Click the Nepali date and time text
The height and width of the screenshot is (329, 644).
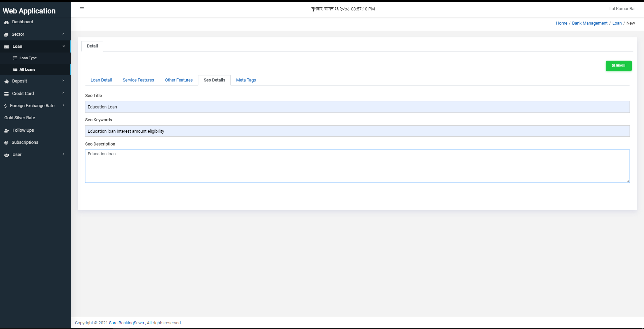point(343,9)
